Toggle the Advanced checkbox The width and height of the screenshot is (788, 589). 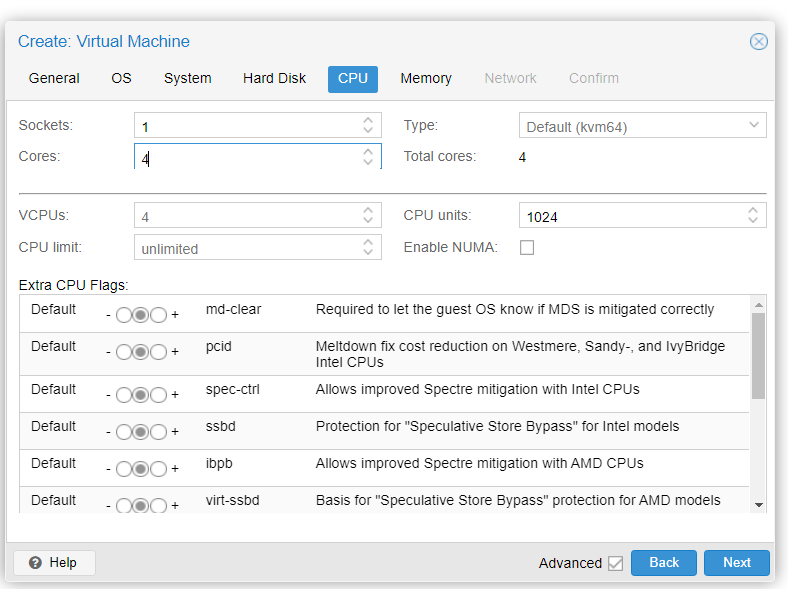(615, 563)
